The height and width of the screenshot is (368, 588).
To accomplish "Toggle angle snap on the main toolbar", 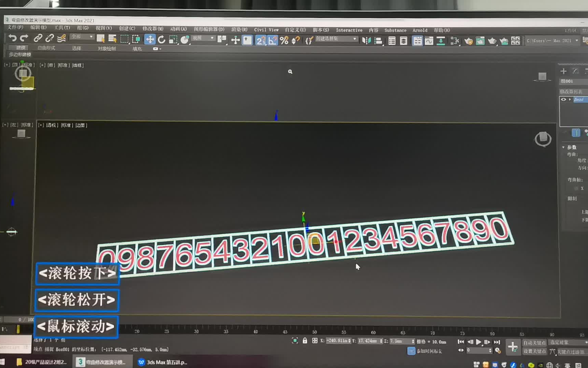I will pos(272,41).
